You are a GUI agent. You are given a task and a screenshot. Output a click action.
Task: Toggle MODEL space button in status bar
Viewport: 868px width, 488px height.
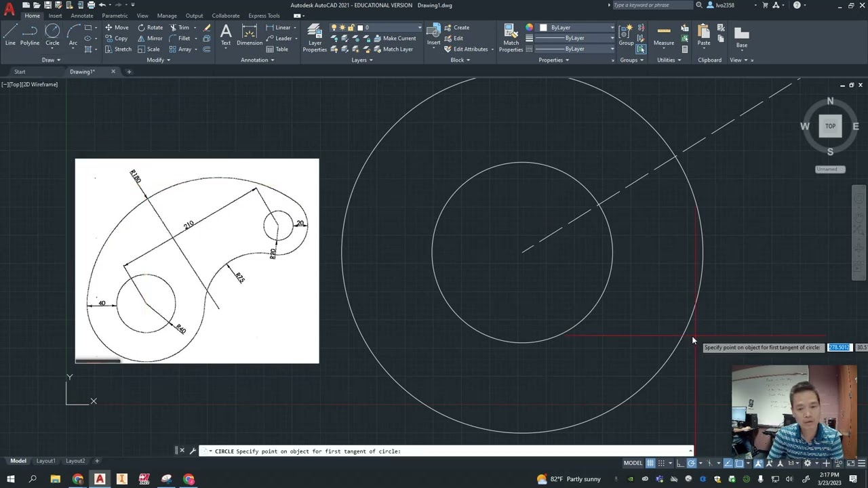click(633, 463)
